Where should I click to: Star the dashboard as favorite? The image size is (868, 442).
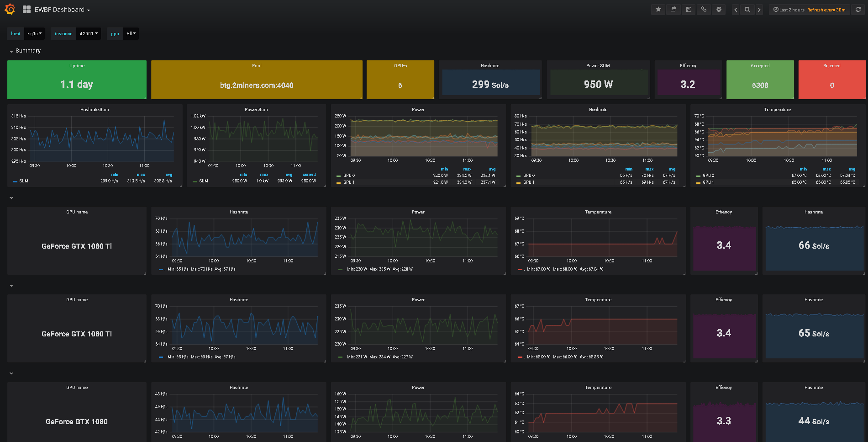click(x=658, y=10)
